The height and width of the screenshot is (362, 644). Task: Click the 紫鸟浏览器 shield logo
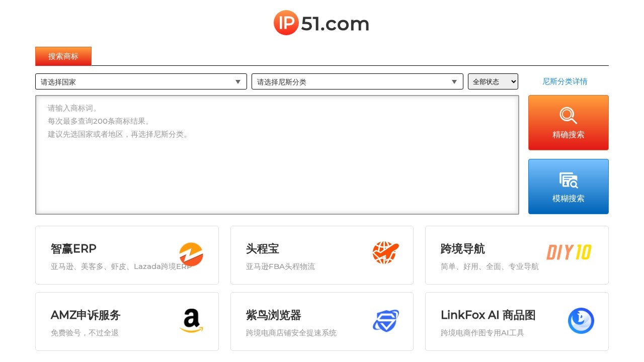tap(386, 321)
